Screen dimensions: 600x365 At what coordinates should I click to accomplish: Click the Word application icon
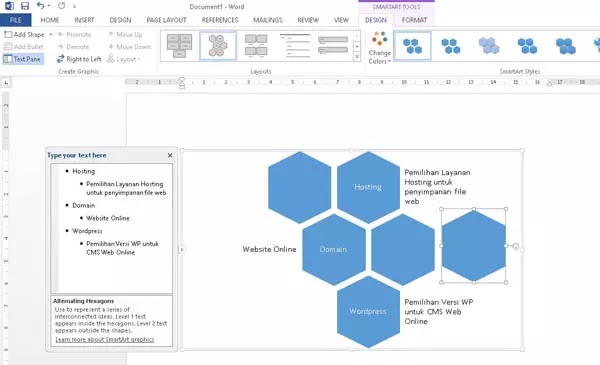pos(9,6)
